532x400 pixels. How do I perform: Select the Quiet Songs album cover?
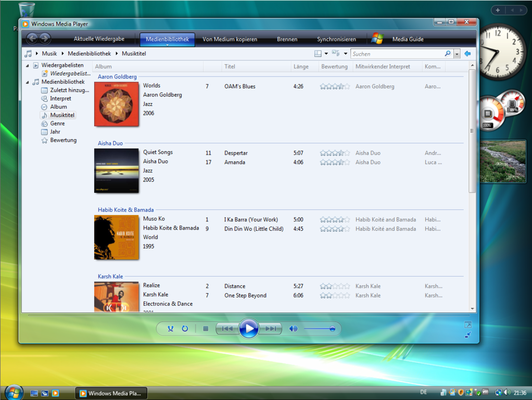pos(116,171)
